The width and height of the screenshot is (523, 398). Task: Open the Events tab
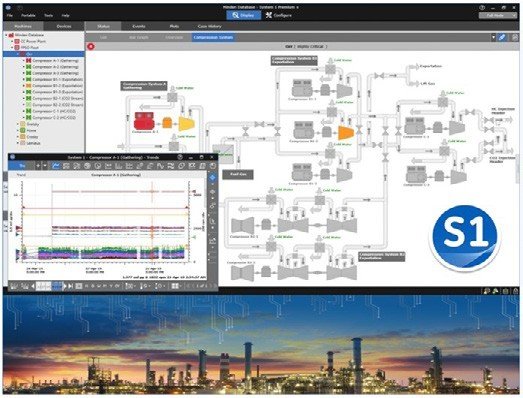[139, 26]
